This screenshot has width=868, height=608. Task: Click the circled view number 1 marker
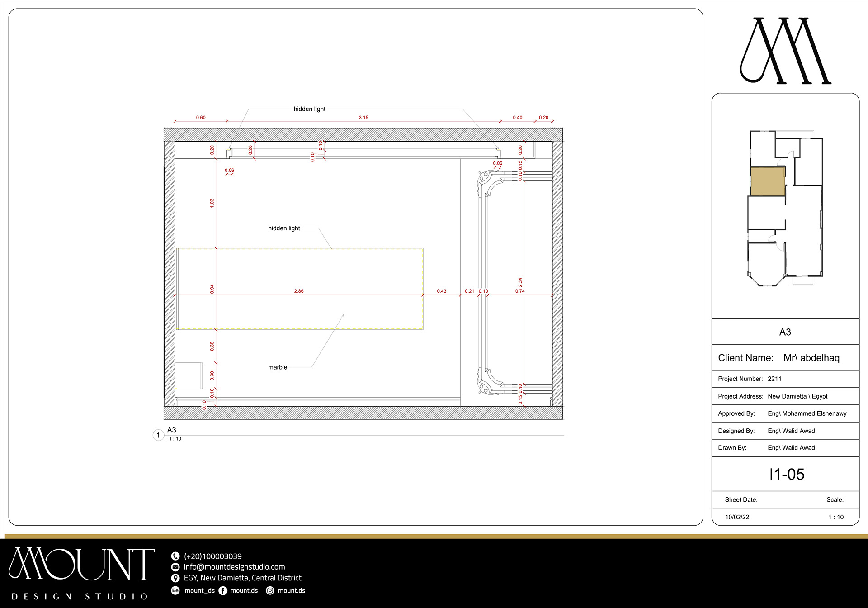(x=158, y=435)
